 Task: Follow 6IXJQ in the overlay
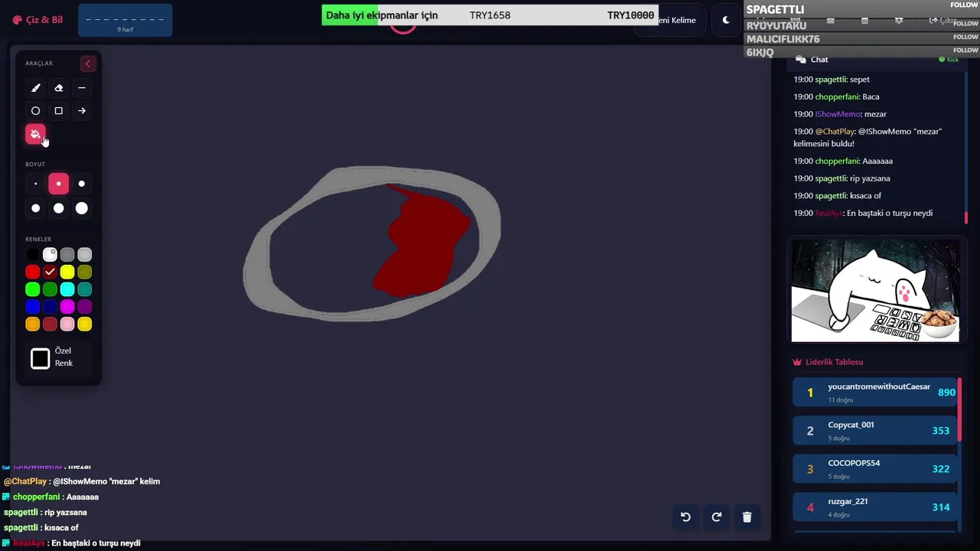[965, 51]
